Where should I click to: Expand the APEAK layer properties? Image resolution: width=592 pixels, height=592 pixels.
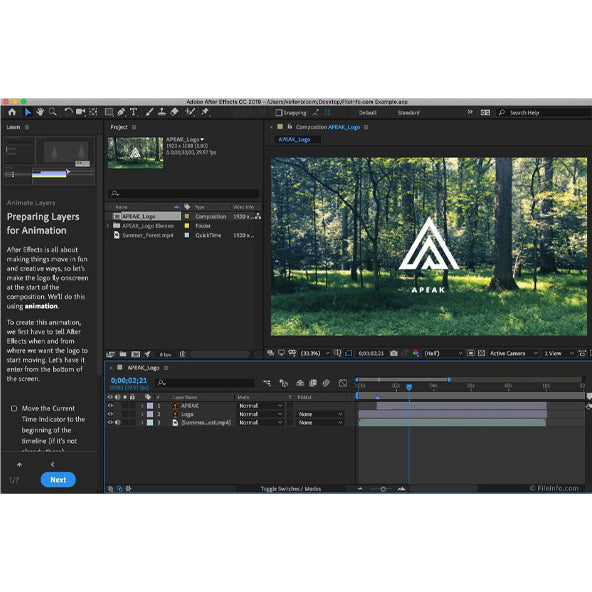coord(142,406)
